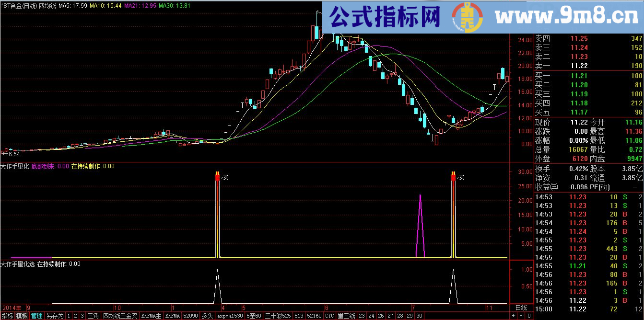The width and height of the screenshot is (644, 320).
Task: Click the 另存为 button in bottom bar
Action: click(x=55, y=316)
